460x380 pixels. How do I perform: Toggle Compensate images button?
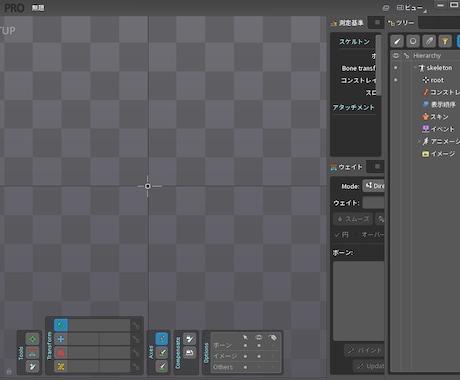pyautogui.click(x=190, y=353)
